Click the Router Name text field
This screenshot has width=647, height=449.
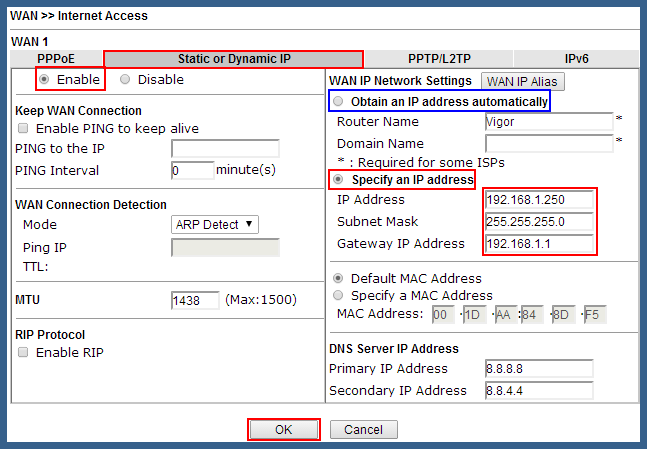(x=549, y=122)
